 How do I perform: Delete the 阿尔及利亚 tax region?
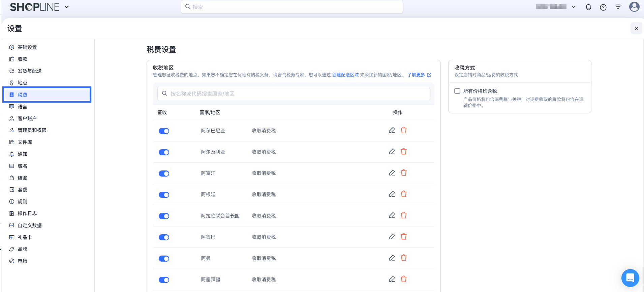pyautogui.click(x=404, y=152)
